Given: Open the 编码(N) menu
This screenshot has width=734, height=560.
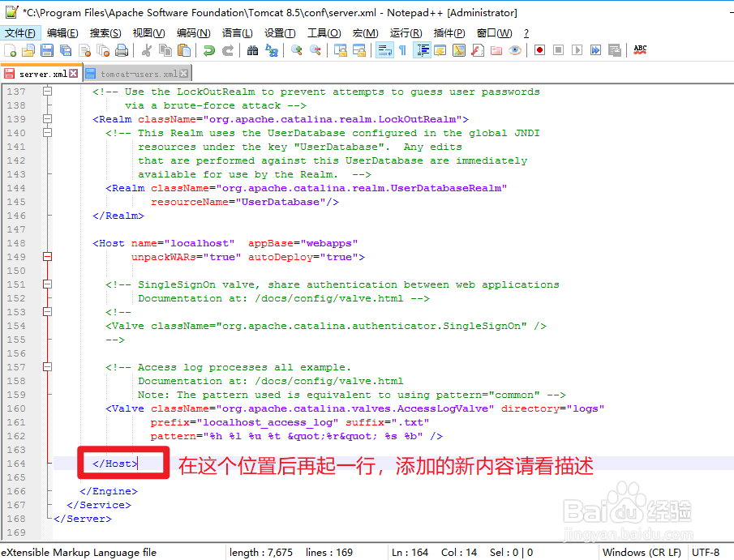Looking at the screenshot, I should coord(193,33).
